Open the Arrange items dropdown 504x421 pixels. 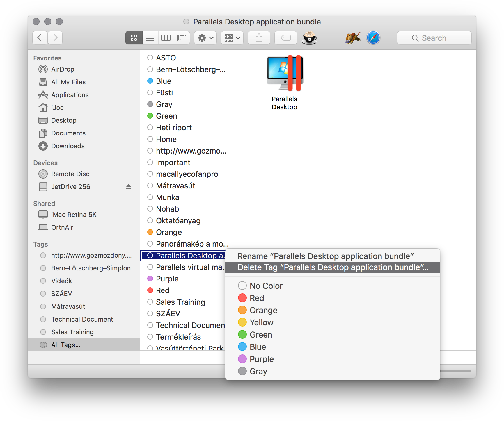(x=232, y=38)
